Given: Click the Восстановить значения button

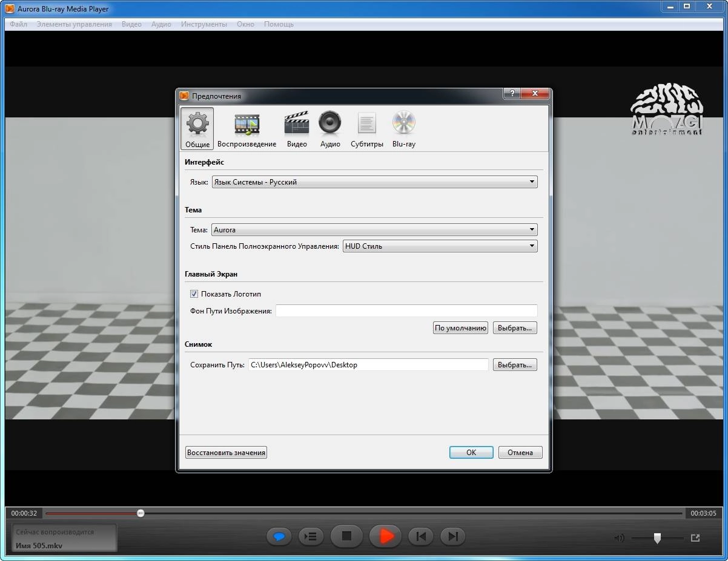Looking at the screenshot, I should pos(226,453).
